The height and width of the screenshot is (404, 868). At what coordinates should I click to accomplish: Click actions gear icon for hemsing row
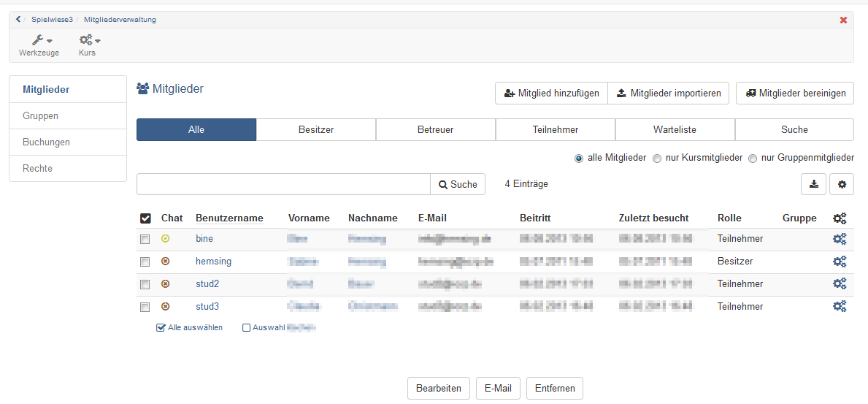[x=840, y=262]
